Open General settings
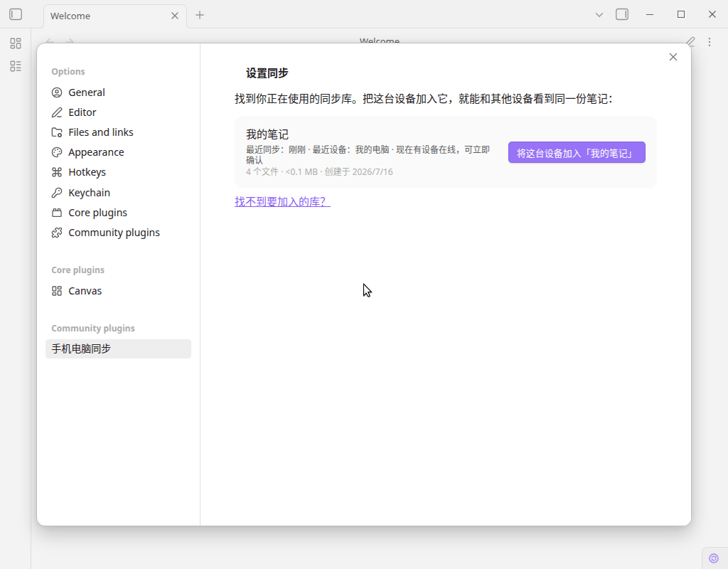The image size is (728, 569). [119, 92]
